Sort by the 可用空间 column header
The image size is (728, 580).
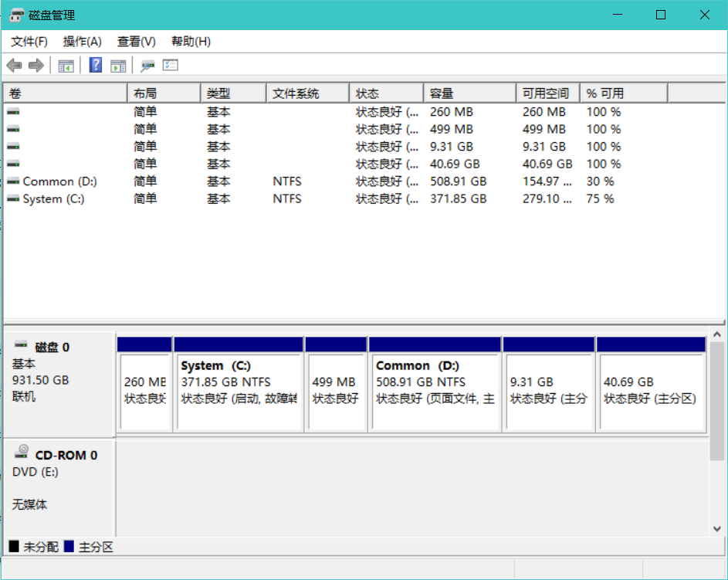(548, 93)
